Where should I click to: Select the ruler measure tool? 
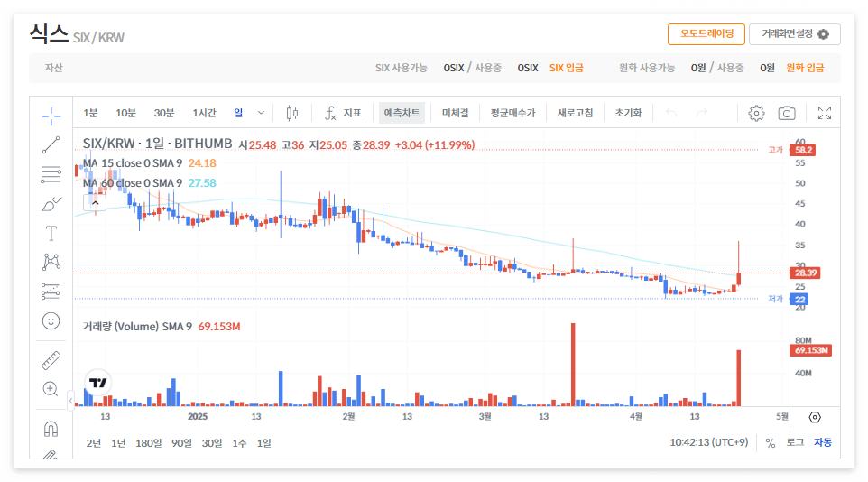click(x=51, y=360)
